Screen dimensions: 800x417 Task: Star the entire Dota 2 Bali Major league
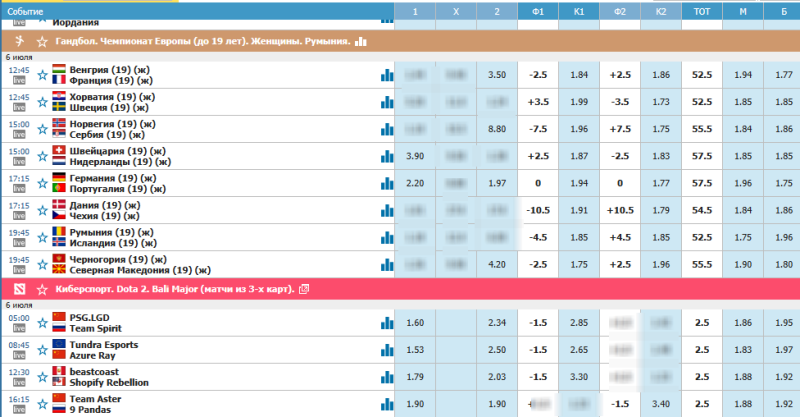point(42,288)
